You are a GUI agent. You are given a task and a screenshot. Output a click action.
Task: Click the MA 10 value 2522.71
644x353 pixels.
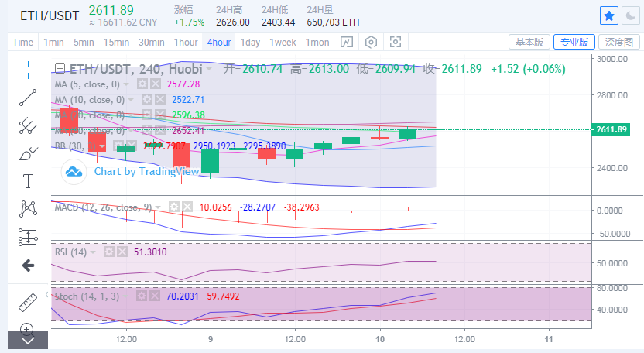(187, 99)
